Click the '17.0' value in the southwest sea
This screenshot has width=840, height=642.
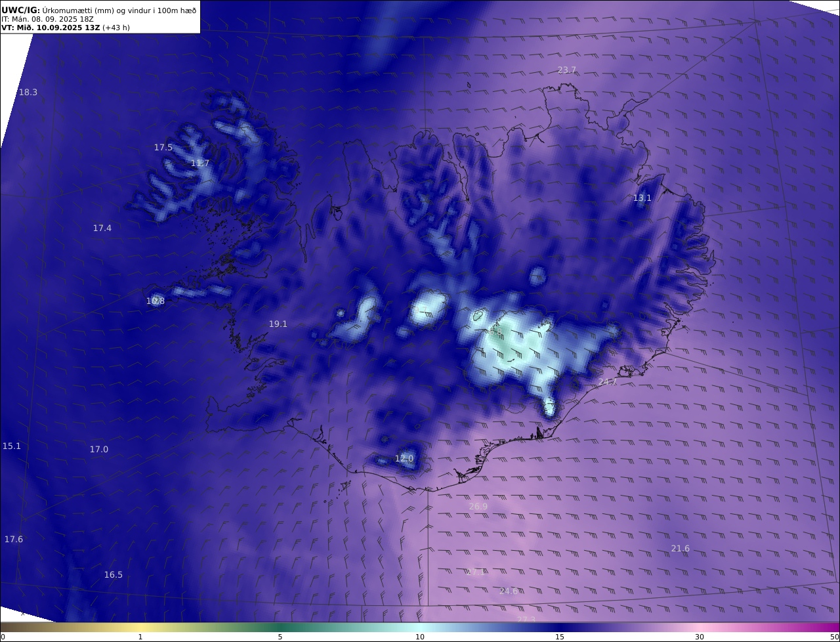tap(99, 450)
